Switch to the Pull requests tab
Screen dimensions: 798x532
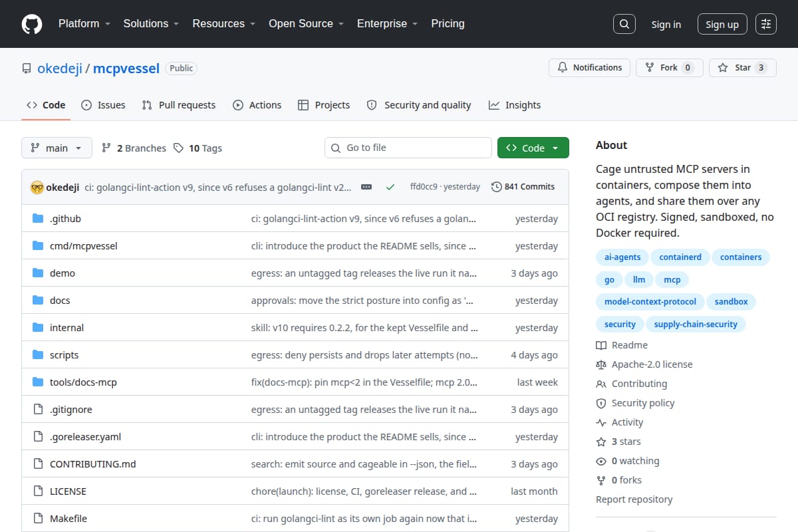(x=179, y=105)
